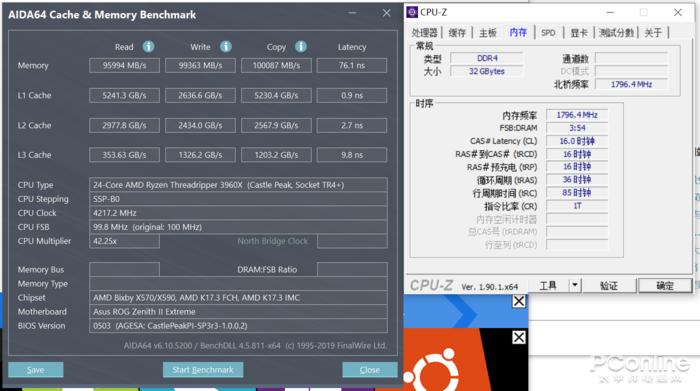Image resolution: width=700 pixels, height=391 pixels.
Task: Click the CPU Multiplier field 42.25x
Action: click(x=125, y=241)
